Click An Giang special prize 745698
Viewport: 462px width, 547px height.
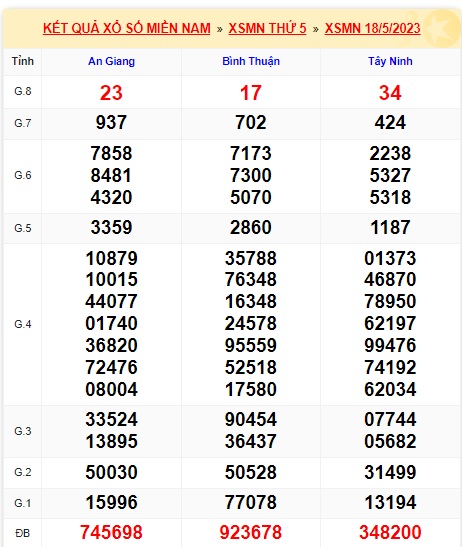[x=111, y=532]
